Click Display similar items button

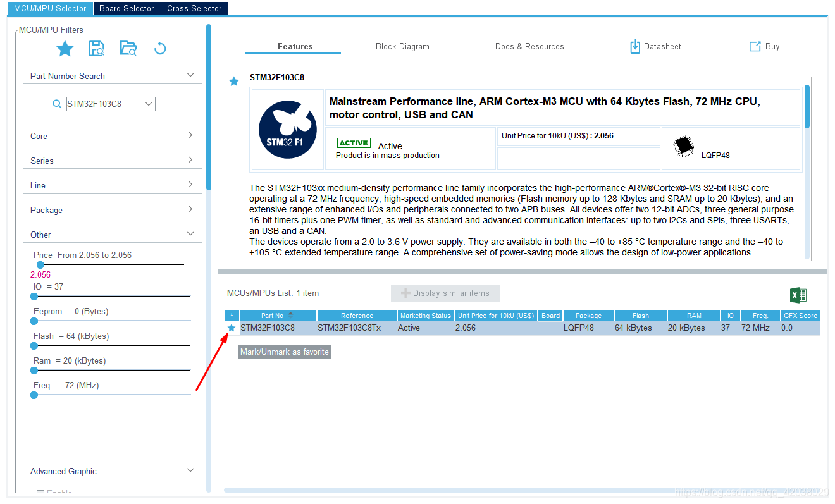(445, 293)
